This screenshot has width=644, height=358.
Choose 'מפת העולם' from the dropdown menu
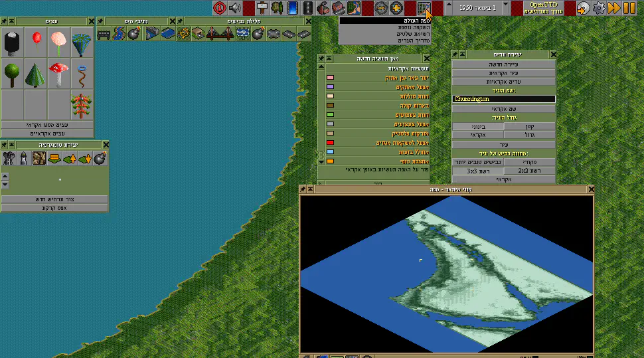pos(384,22)
